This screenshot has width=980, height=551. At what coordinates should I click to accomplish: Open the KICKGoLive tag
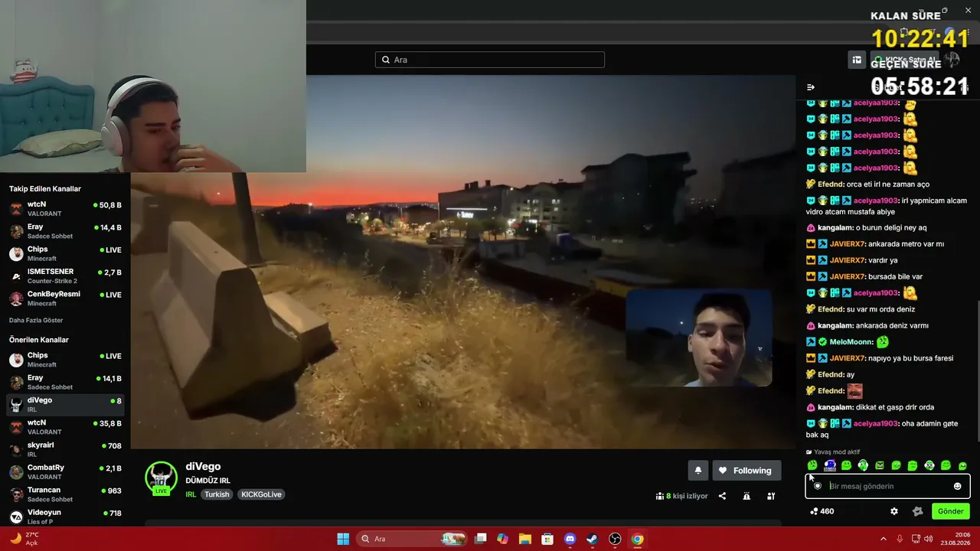point(261,494)
